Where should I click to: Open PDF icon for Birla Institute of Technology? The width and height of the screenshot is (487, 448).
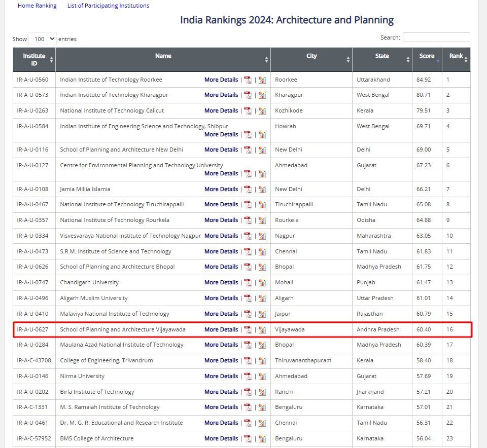pyautogui.click(x=248, y=392)
